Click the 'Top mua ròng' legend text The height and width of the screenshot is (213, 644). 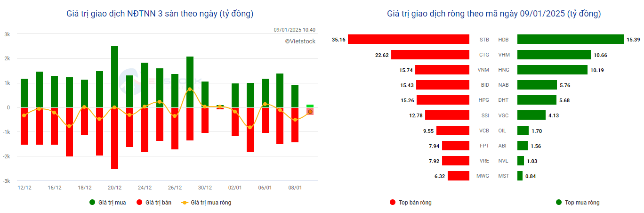582,203
